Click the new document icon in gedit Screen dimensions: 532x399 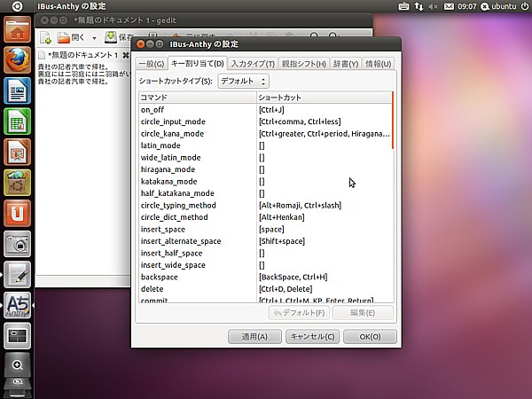pos(46,37)
